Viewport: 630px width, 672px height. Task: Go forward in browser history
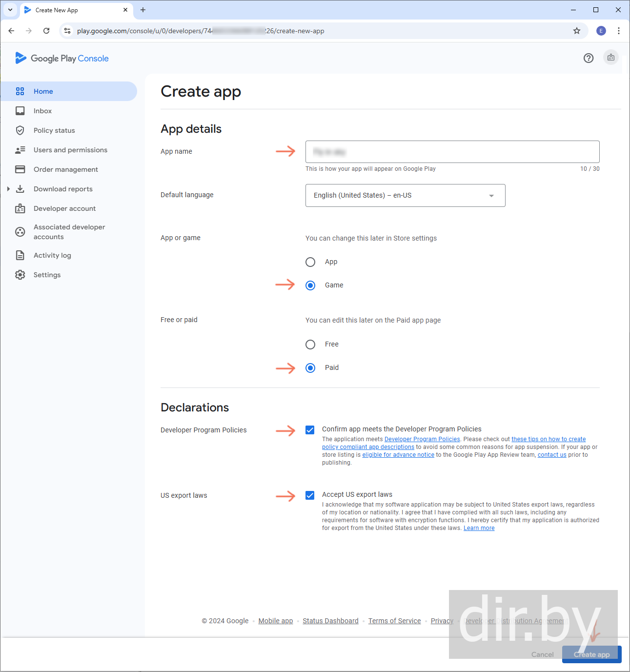click(x=29, y=31)
